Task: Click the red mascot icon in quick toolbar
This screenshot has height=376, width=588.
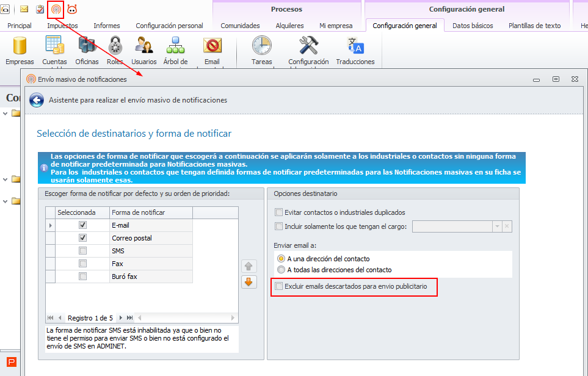Action: pyautogui.click(x=72, y=9)
